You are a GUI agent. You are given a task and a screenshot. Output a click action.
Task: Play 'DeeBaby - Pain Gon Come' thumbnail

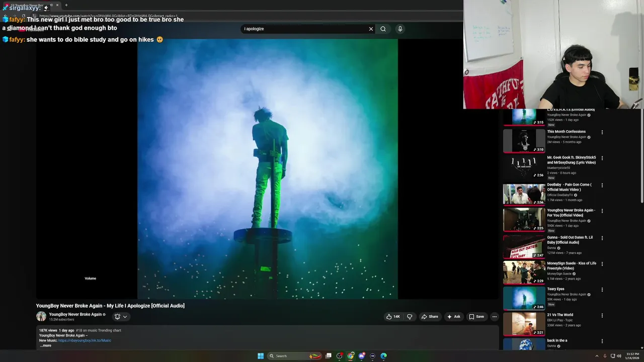[524, 194]
